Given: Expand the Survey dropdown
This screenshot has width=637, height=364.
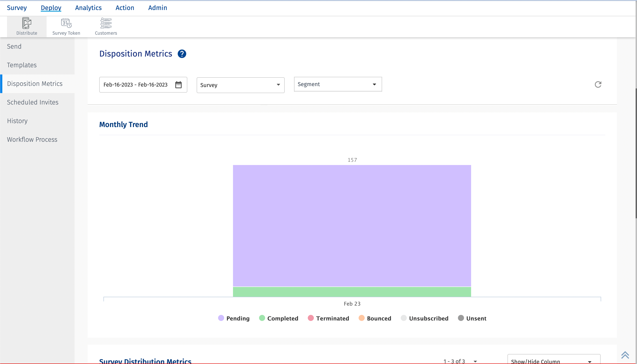Looking at the screenshot, I should pos(240,85).
